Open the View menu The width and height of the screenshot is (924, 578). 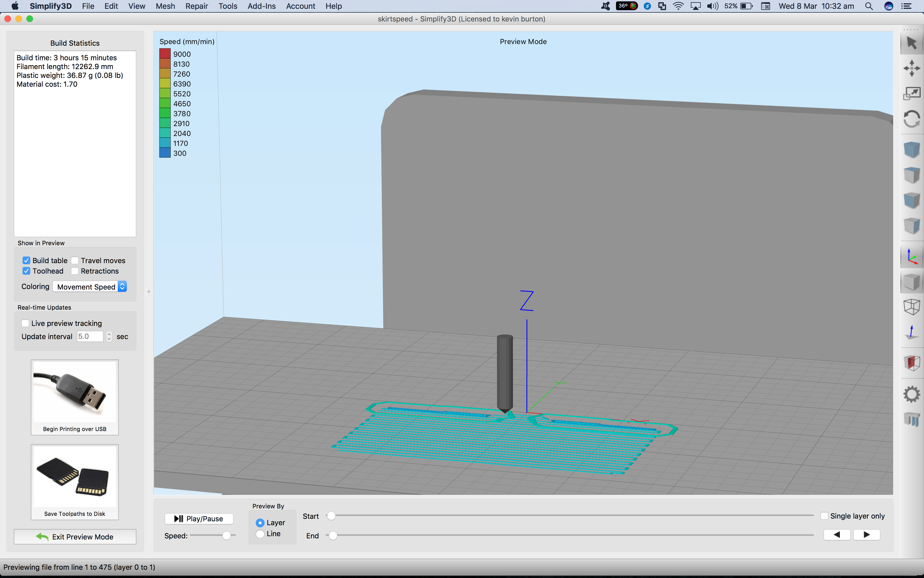[x=137, y=6]
